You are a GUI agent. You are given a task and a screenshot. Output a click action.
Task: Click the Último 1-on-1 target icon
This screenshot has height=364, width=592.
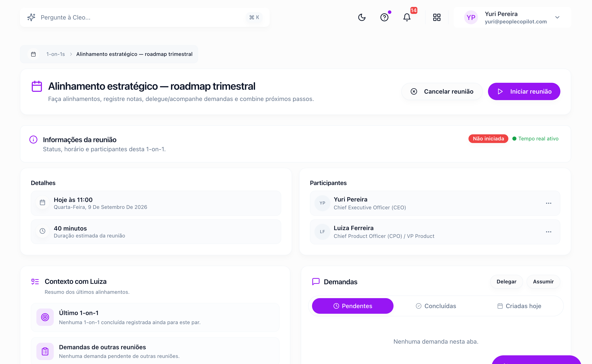(x=45, y=317)
